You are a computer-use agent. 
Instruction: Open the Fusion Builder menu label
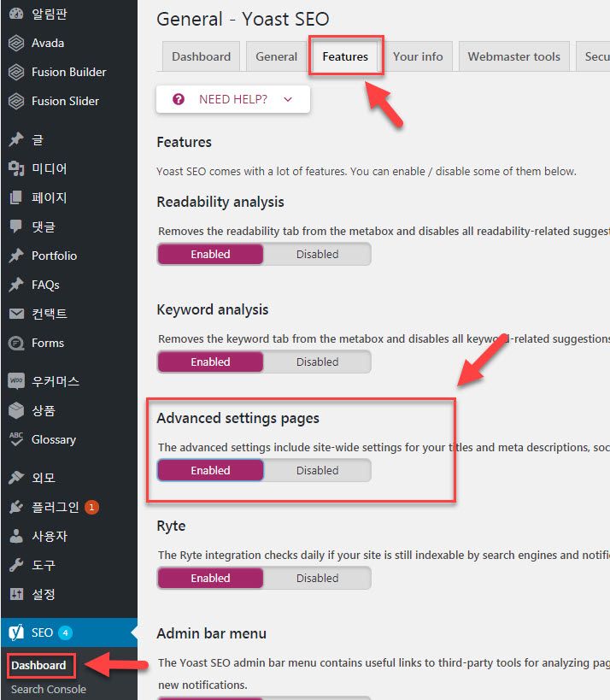68,72
